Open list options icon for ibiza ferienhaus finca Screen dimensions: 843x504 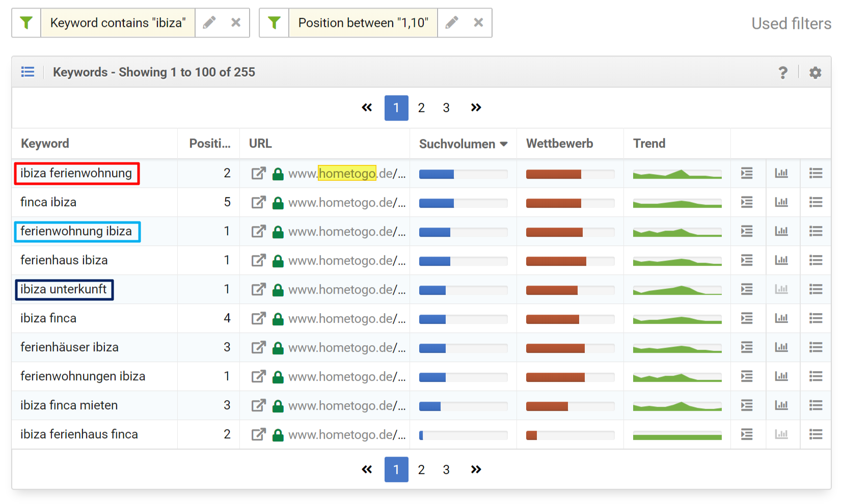pyautogui.click(x=816, y=434)
